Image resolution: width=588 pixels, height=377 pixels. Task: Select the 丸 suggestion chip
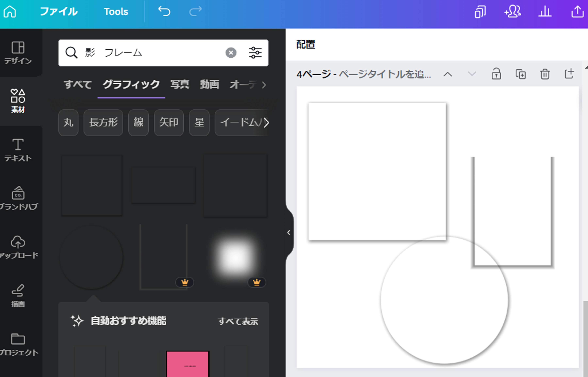[68, 122]
